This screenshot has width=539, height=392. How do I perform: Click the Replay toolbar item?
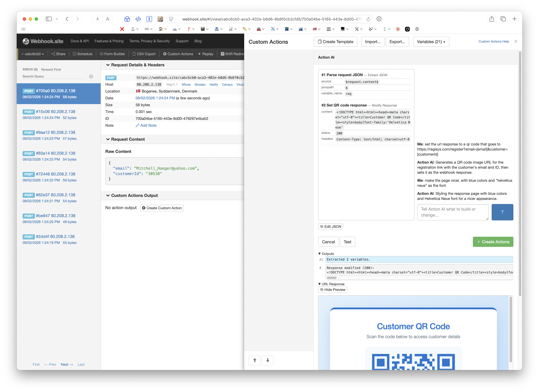(206, 54)
